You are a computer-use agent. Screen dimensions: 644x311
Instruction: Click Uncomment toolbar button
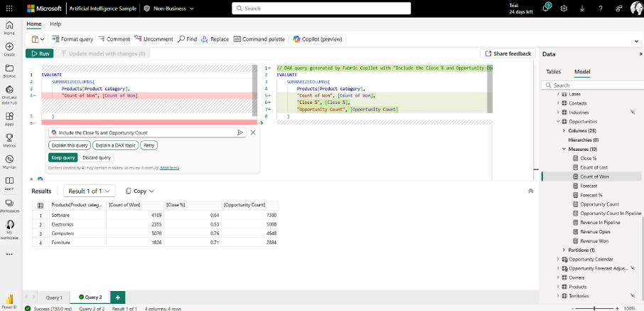(x=154, y=39)
